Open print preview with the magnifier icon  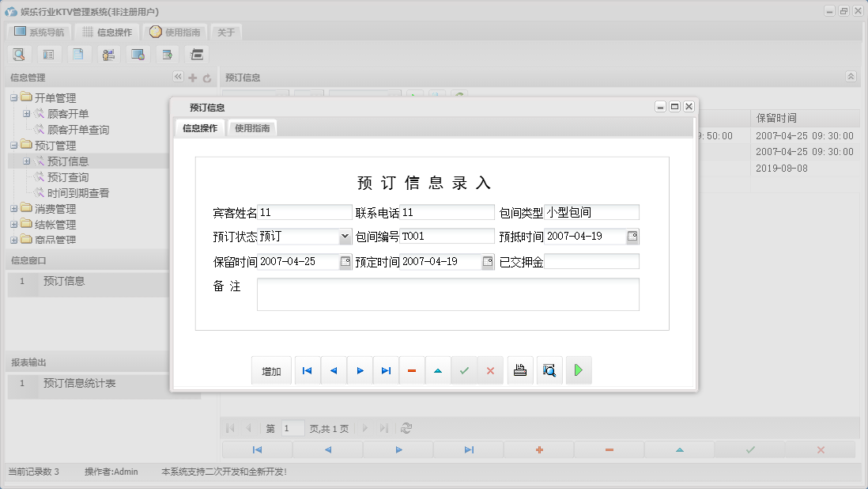549,370
